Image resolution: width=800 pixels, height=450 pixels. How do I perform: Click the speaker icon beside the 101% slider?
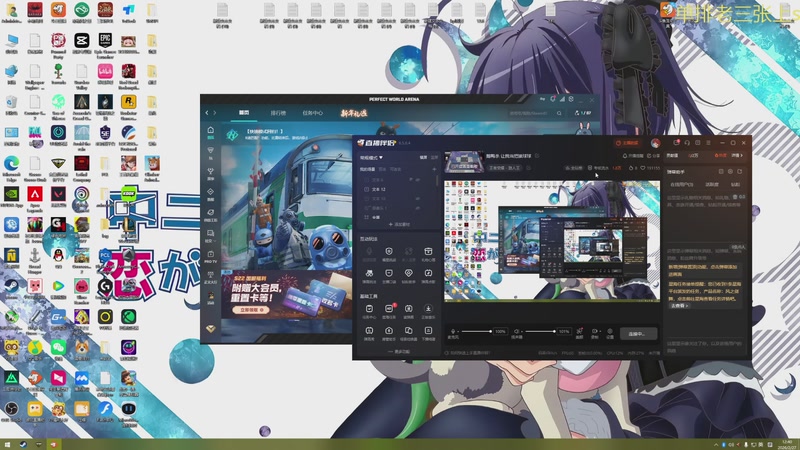[516, 331]
